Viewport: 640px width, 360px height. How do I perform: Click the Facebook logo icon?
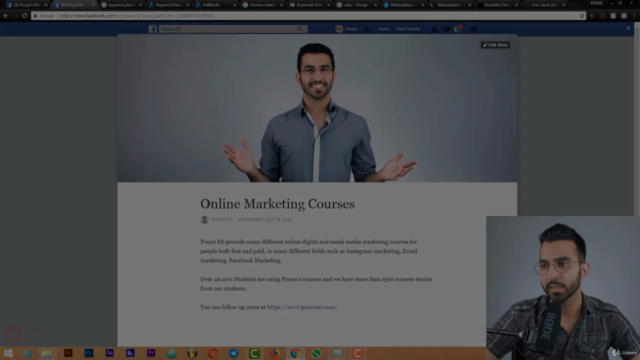(x=153, y=29)
